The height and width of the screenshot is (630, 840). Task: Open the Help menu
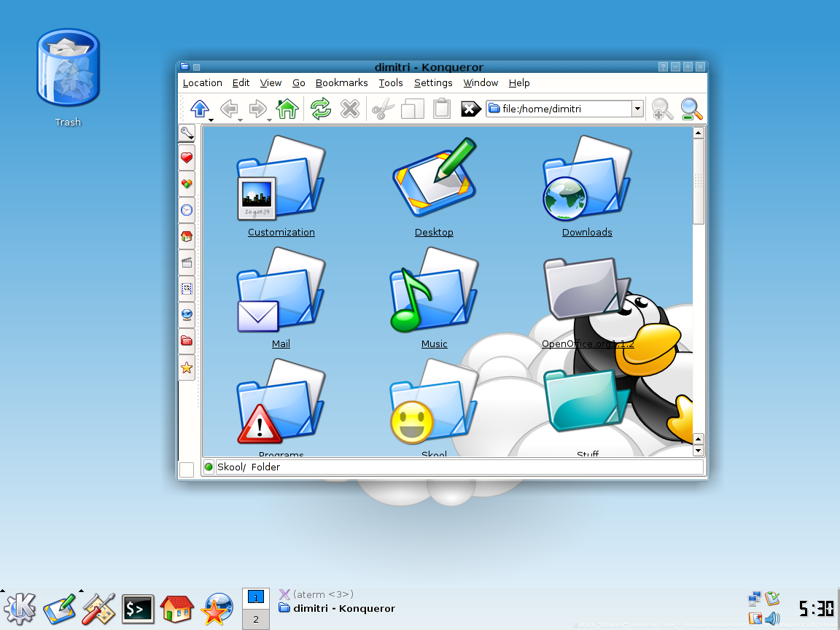click(519, 82)
